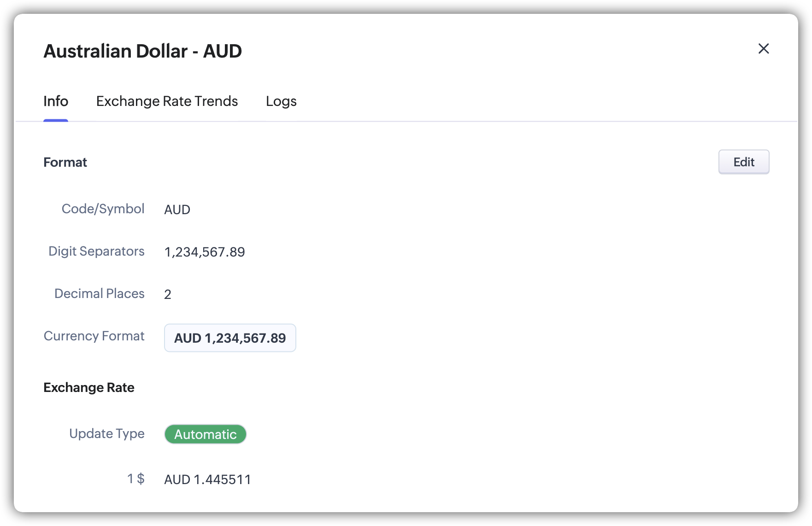Viewport: 812px width, 526px height.
Task: Switch to the Info tab
Action: tap(56, 101)
